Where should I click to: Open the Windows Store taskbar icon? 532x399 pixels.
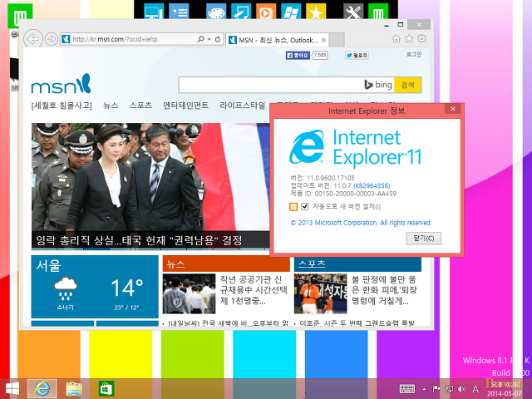pyautogui.click(x=106, y=389)
